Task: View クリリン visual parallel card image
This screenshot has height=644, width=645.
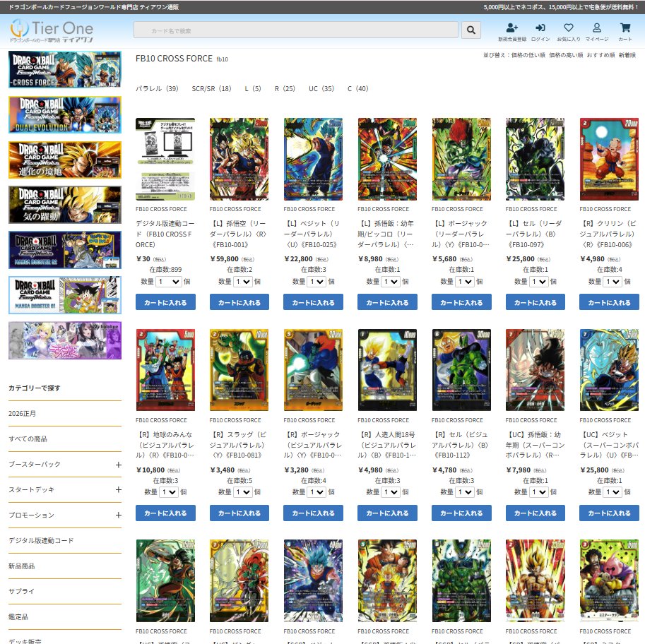Action: click(609, 159)
